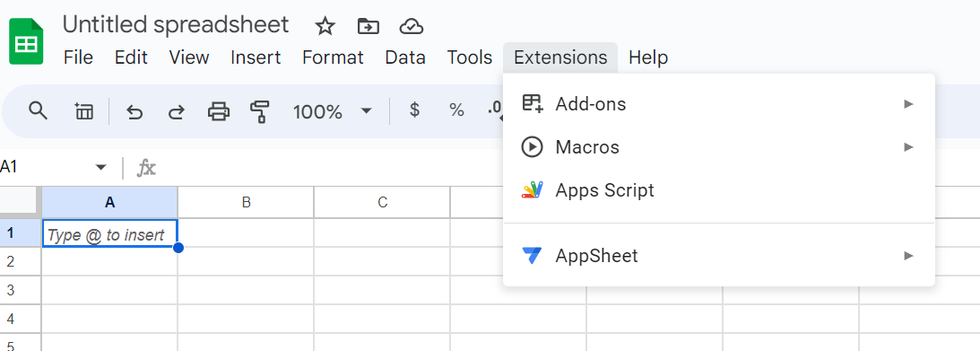Select cell B2

246,261
